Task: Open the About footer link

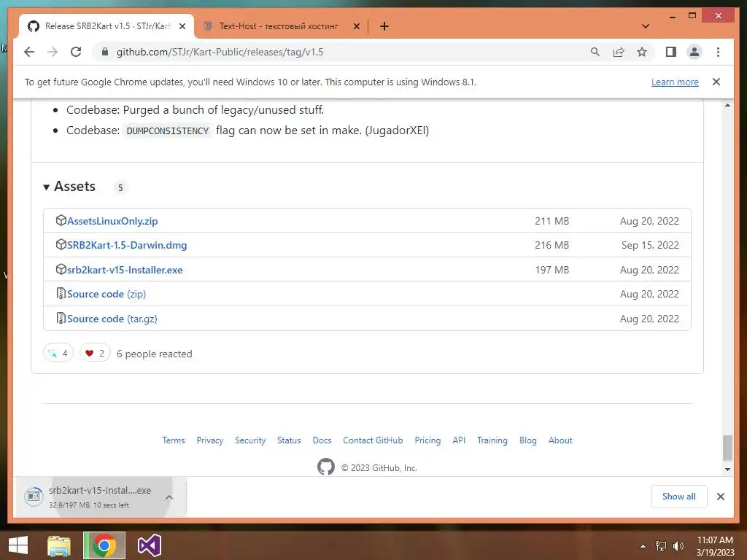Action: [560, 440]
